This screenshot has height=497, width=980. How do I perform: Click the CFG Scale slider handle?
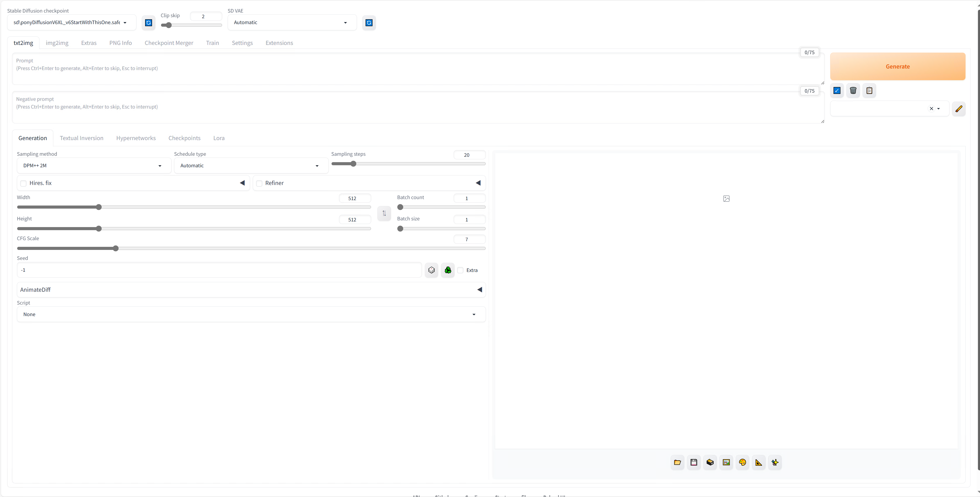pos(116,248)
